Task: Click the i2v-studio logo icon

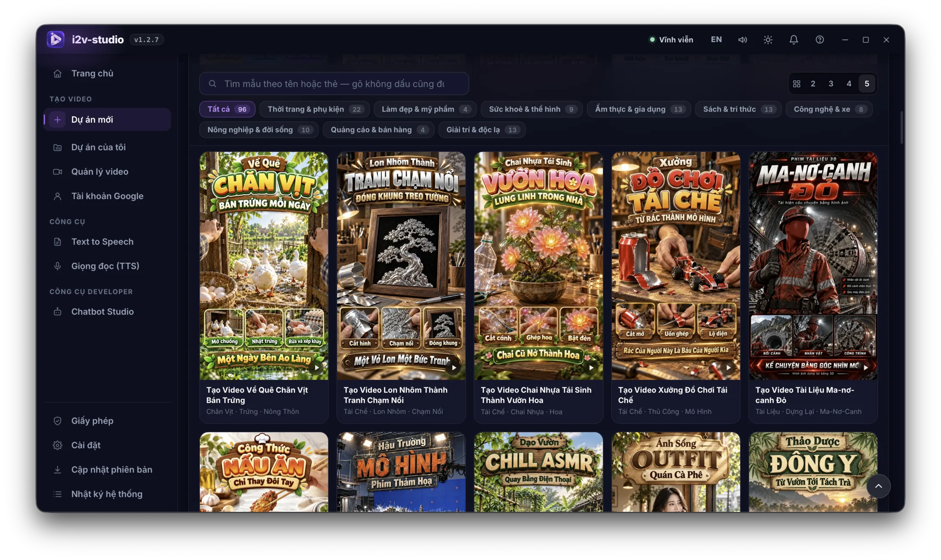Action: point(56,39)
